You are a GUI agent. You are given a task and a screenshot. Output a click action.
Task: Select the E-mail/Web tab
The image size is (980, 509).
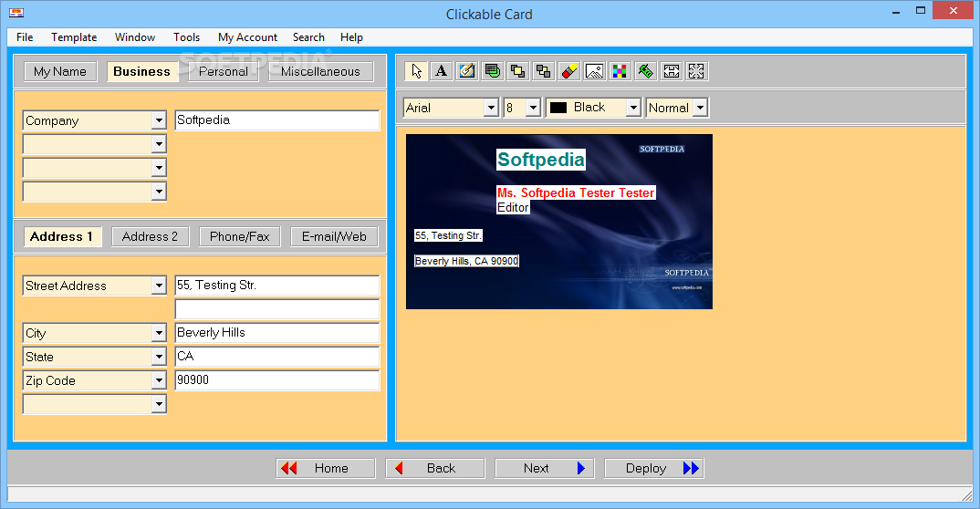pyautogui.click(x=334, y=236)
